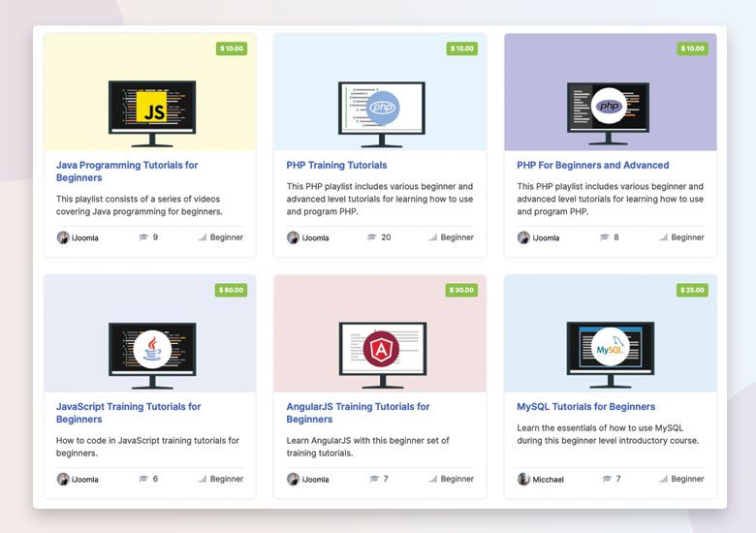756x533 pixels.
Task: Click level bars icon on Java Programming card
Action: tap(203, 237)
